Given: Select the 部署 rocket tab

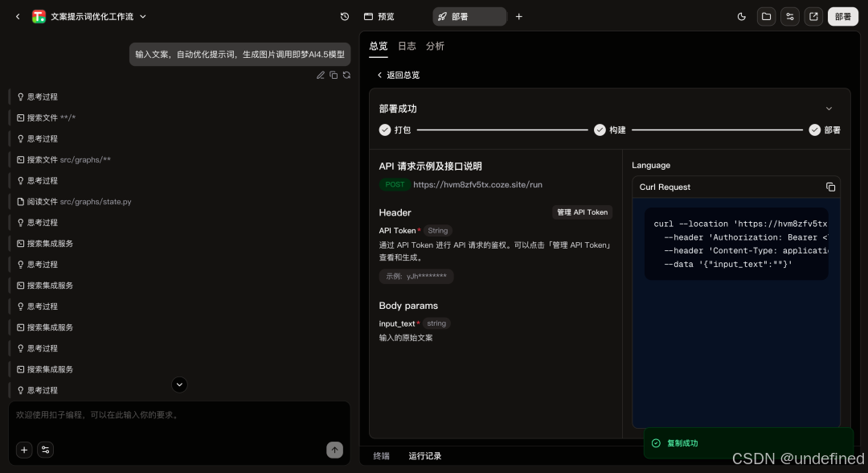Looking at the screenshot, I should point(469,17).
